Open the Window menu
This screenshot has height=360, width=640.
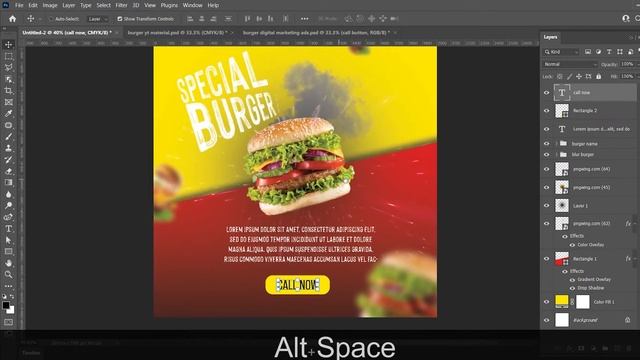click(x=192, y=5)
